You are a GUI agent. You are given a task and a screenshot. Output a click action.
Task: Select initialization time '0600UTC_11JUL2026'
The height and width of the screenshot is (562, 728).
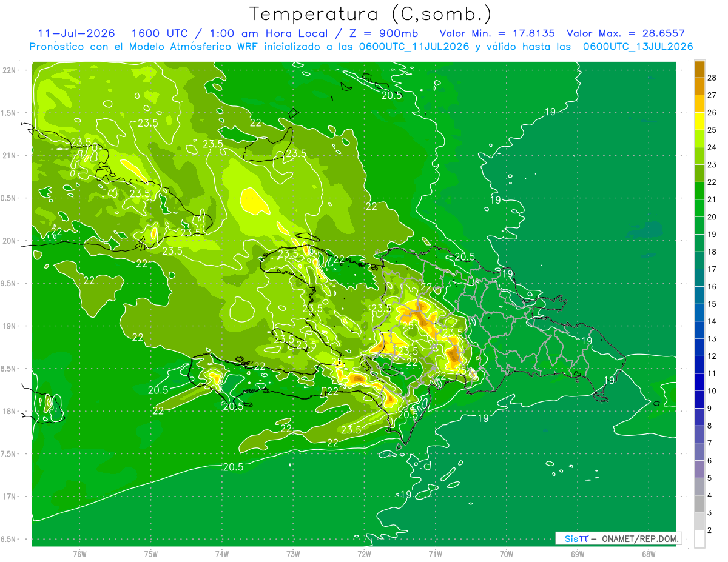[414, 47]
